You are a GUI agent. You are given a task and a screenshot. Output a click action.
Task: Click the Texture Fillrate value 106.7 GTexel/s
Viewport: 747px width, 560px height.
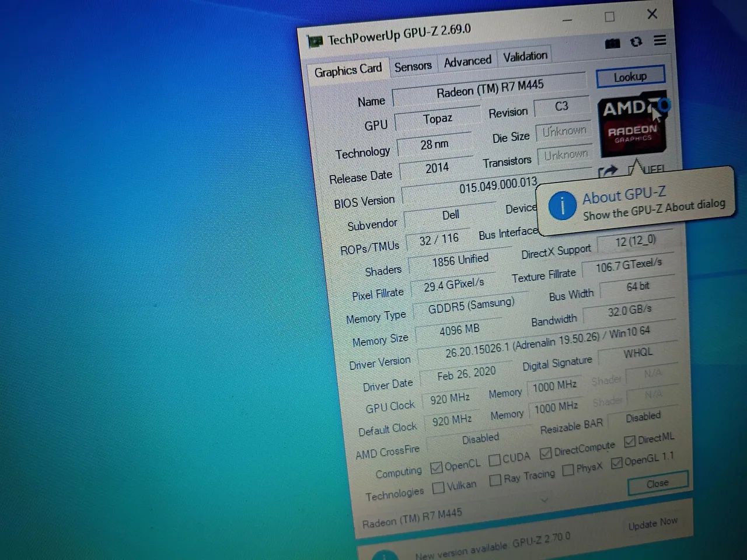click(x=629, y=265)
